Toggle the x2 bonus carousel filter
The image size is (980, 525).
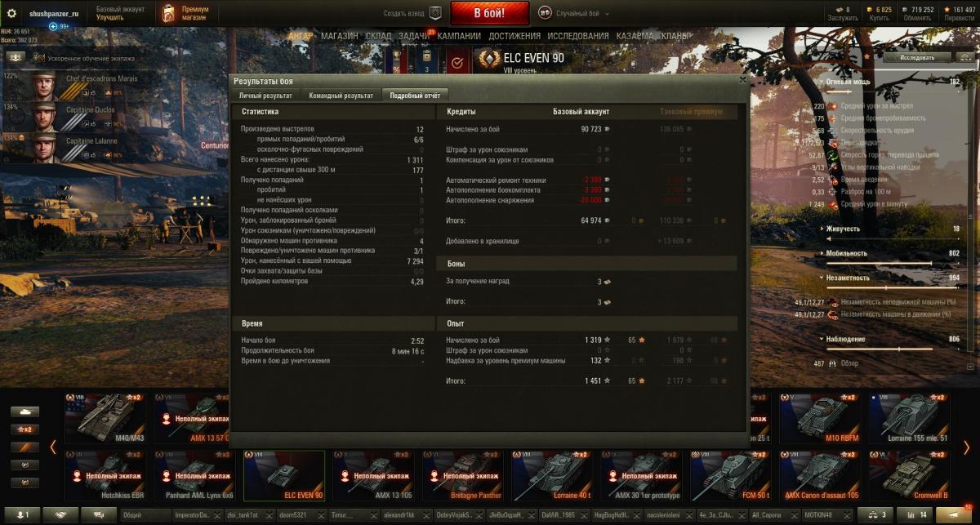24,429
